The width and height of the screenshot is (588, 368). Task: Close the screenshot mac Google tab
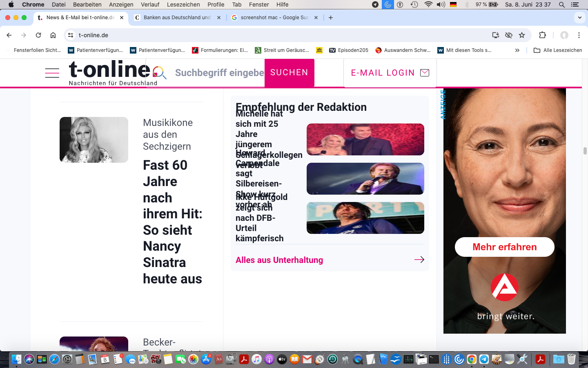(316, 18)
